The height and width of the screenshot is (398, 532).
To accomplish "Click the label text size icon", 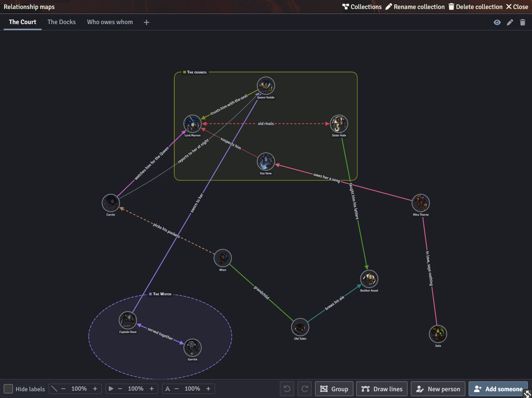I will pyautogui.click(x=167, y=389).
